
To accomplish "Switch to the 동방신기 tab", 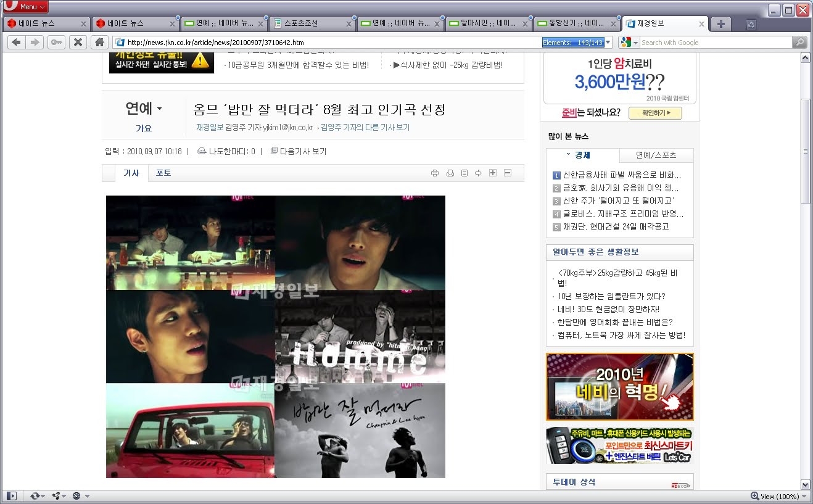I will (577, 23).
